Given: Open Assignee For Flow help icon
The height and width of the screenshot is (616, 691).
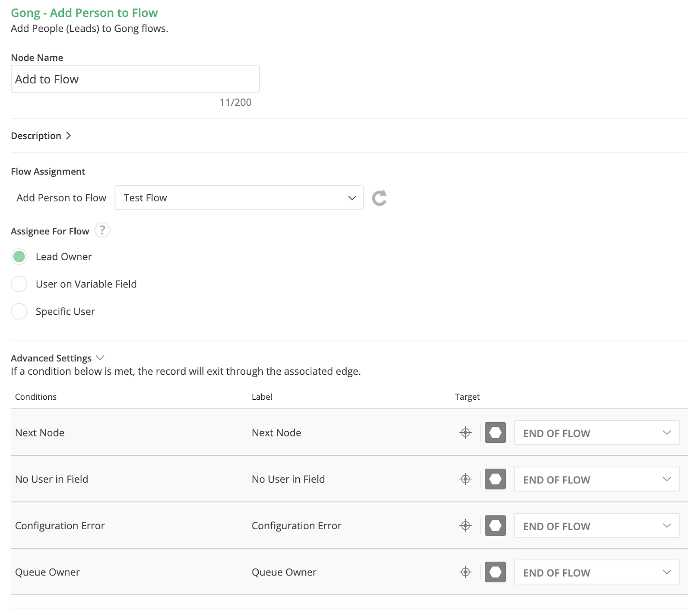Looking at the screenshot, I should [102, 230].
